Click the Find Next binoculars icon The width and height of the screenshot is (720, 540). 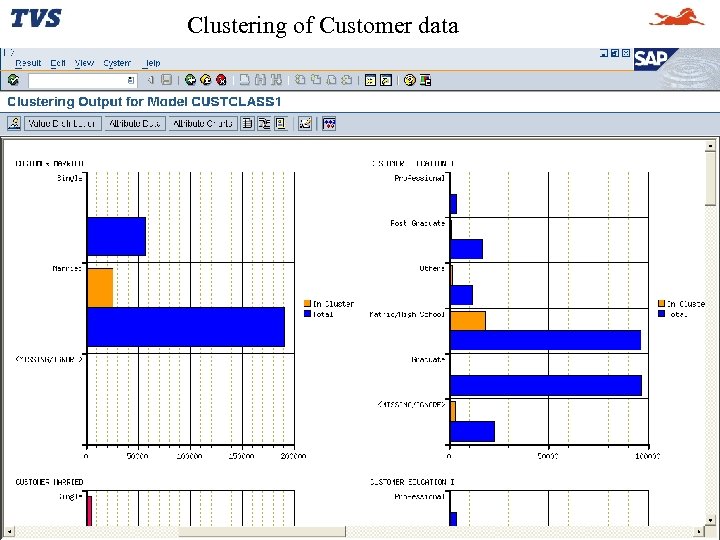click(276, 80)
